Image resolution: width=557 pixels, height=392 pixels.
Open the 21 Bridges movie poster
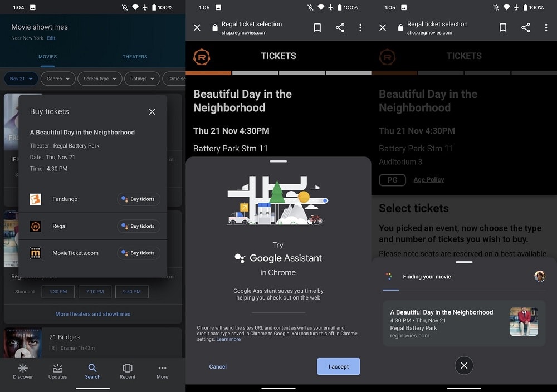(x=23, y=342)
